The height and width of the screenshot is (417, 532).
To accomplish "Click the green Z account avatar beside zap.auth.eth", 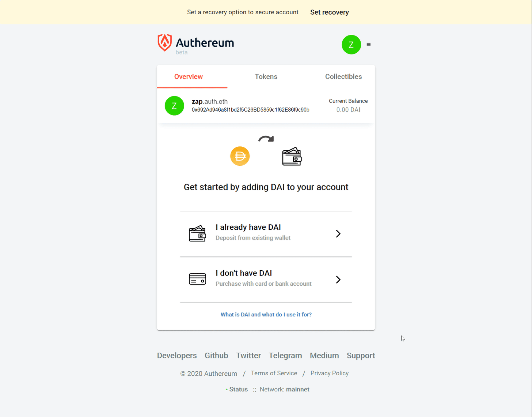I will 174,106.
